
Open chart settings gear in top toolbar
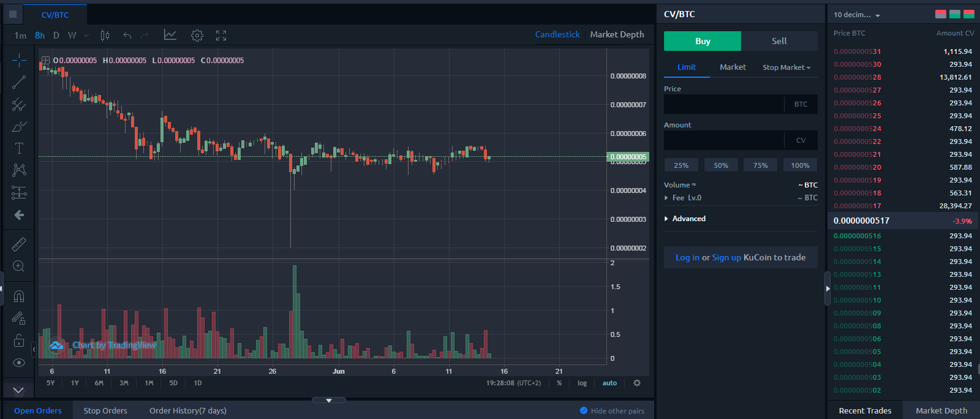click(197, 36)
